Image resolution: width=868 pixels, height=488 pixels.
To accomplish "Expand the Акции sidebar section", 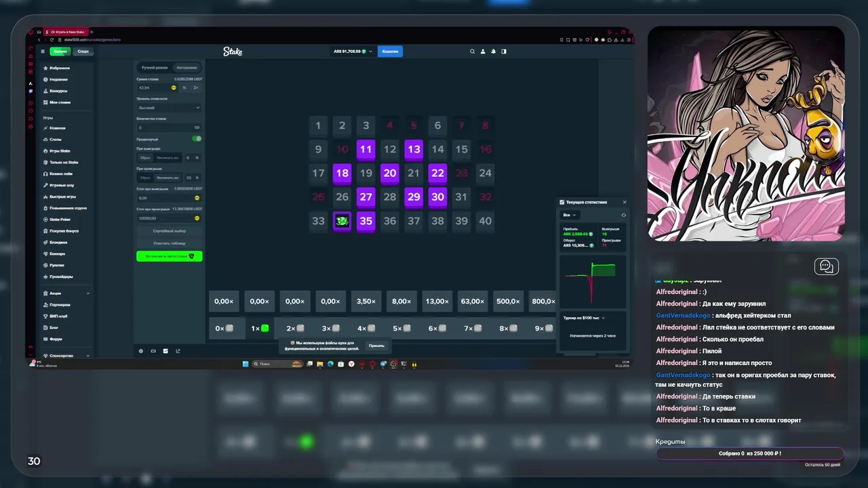I will (65, 293).
